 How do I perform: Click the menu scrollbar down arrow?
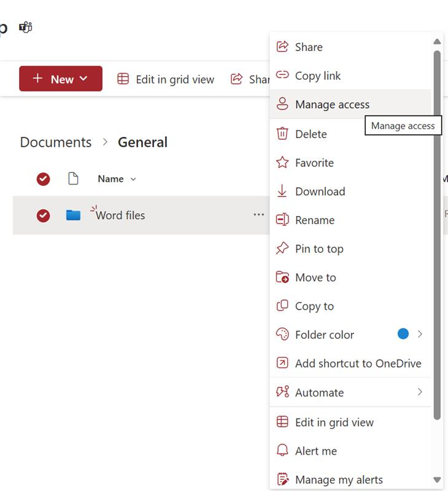[437, 479]
